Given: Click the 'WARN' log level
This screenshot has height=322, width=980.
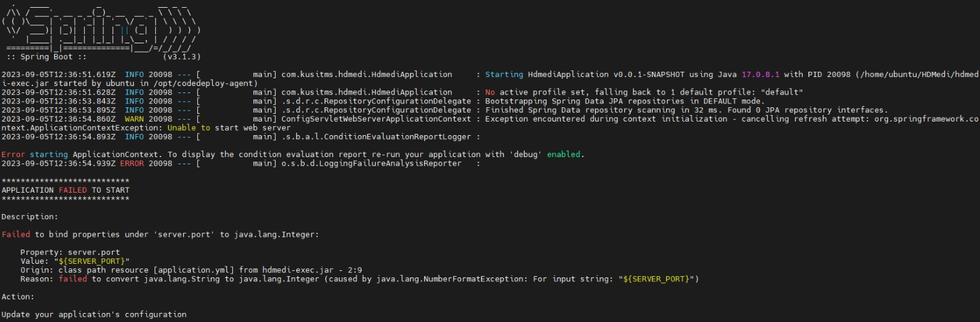Looking at the screenshot, I should [x=135, y=119].
